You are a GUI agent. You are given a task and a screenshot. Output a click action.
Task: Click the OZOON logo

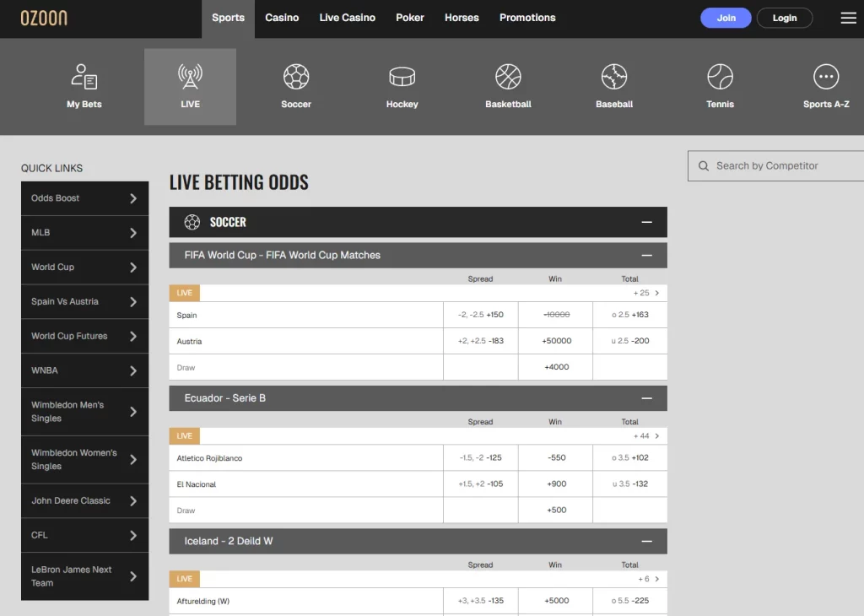(x=44, y=18)
